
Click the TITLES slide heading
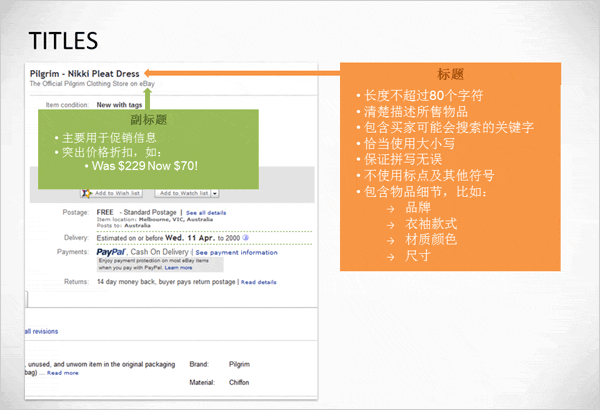click(63, 41)
